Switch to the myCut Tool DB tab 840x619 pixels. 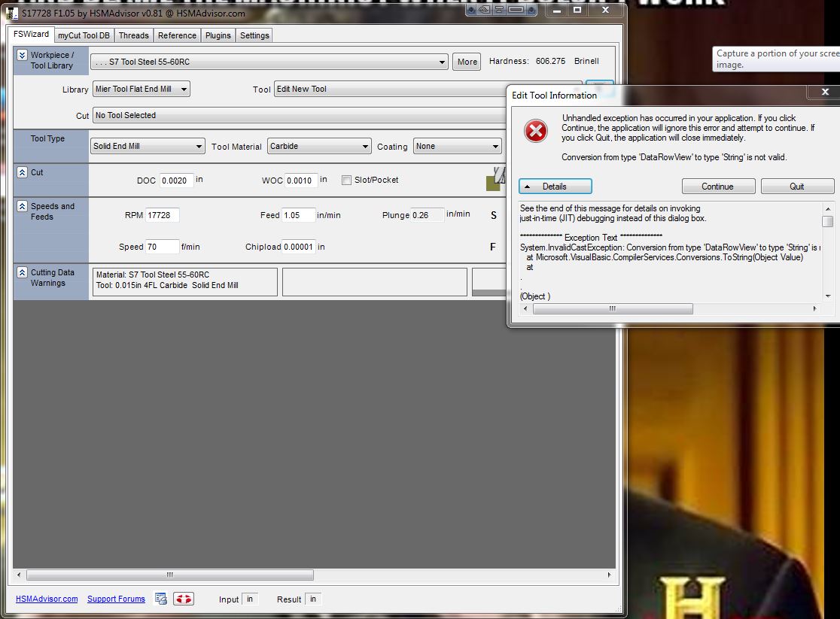(x=84, y=35)
